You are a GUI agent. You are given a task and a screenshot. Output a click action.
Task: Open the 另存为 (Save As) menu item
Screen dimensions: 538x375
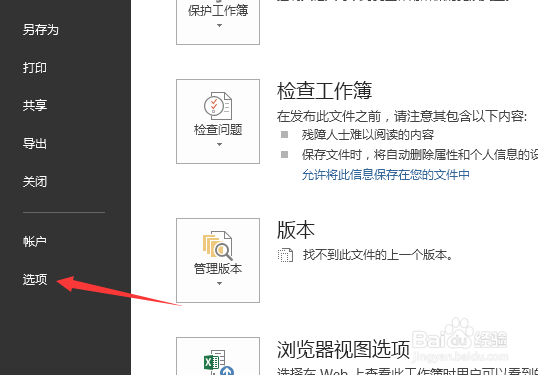point(40,30)
